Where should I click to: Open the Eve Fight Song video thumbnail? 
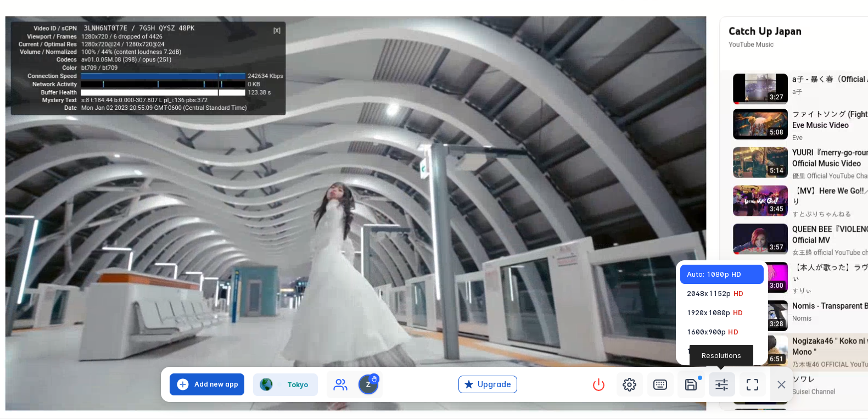click(x=760, y=124)
